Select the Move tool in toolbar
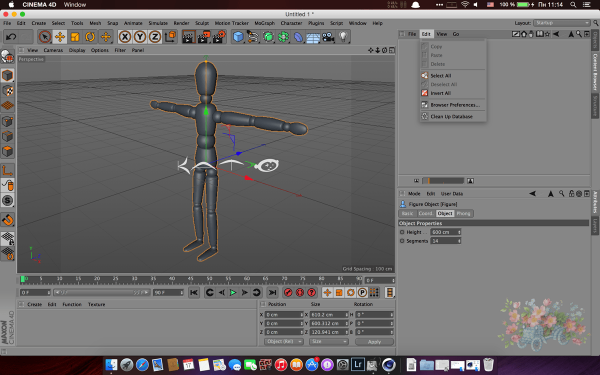The width and height of the screenshot is (600, 375). pyautogui.click(x=60, y=37)
